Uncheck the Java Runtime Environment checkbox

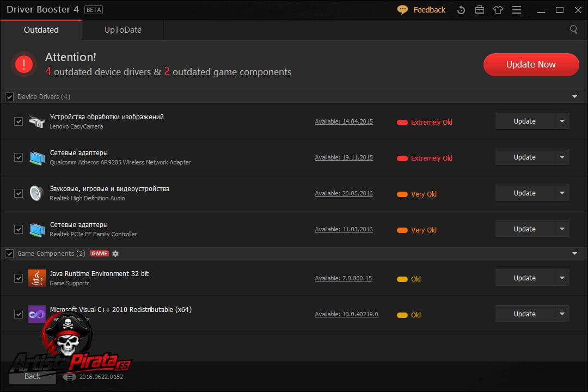(19, 278)
